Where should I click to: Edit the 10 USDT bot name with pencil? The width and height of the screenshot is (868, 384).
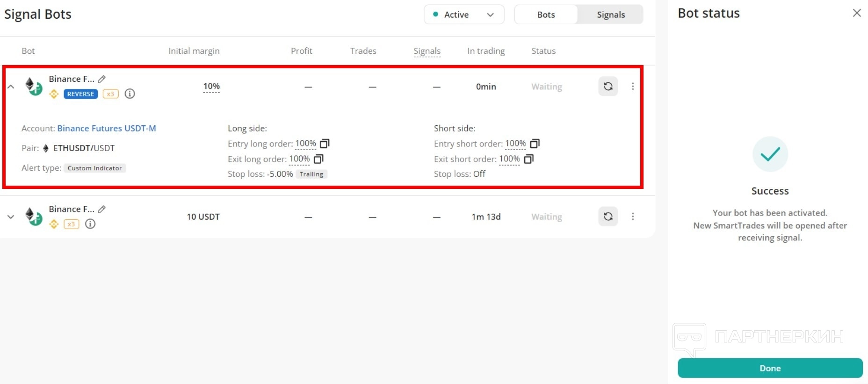[101, 209]
